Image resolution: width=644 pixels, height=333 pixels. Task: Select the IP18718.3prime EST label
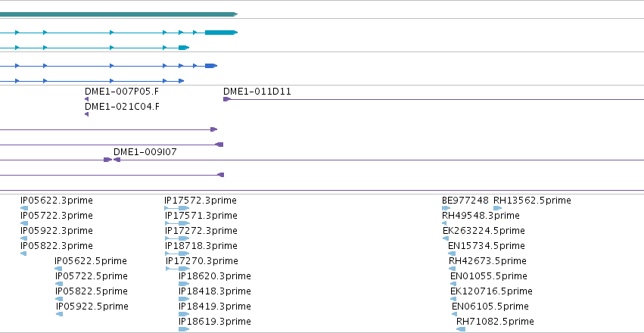[x=201, y=246]
